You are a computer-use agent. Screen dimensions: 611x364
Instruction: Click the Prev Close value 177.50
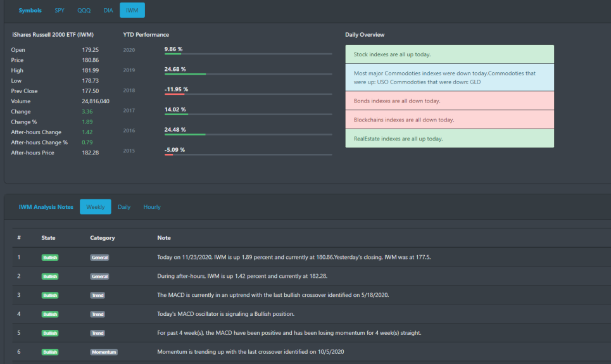tap(91, 91)
